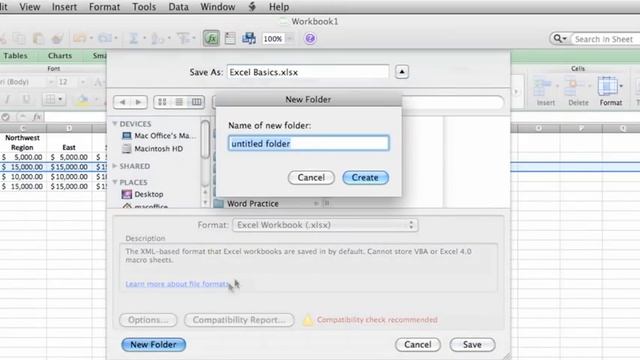This screenshot has width=640, height=360.
Task: Collapse the PLACES sidebar section
Action: pos(115,182)
